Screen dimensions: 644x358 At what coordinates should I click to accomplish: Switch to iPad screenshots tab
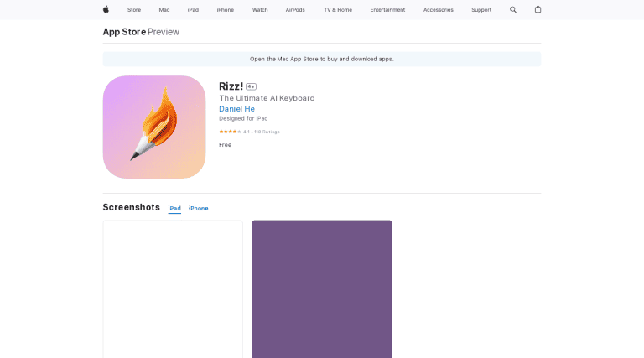tap(174, 209)
